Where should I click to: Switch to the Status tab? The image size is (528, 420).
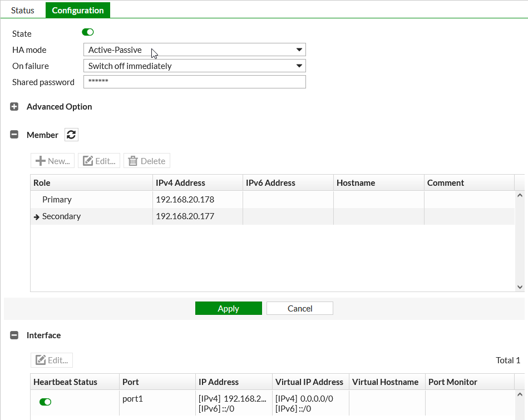pos(22,10)
